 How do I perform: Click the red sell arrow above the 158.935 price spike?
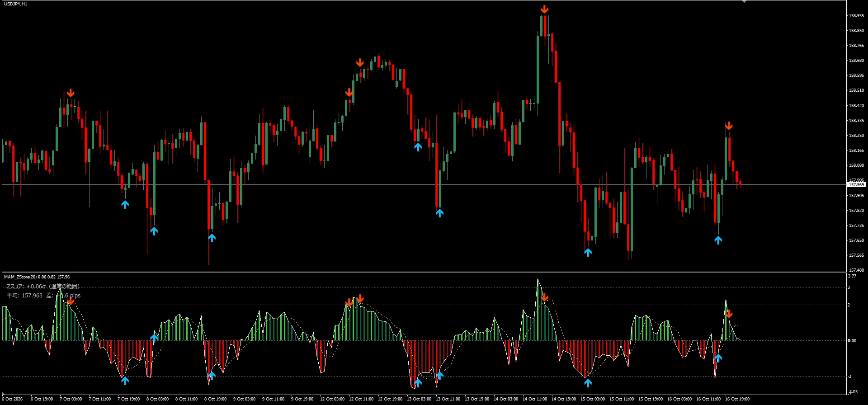(x=544, y=9)
